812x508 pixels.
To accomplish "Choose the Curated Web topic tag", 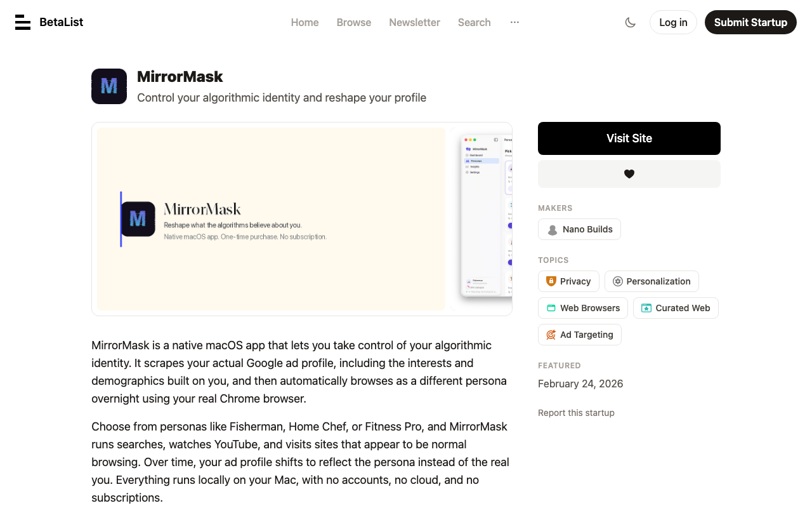I will (x=676, y=308).
